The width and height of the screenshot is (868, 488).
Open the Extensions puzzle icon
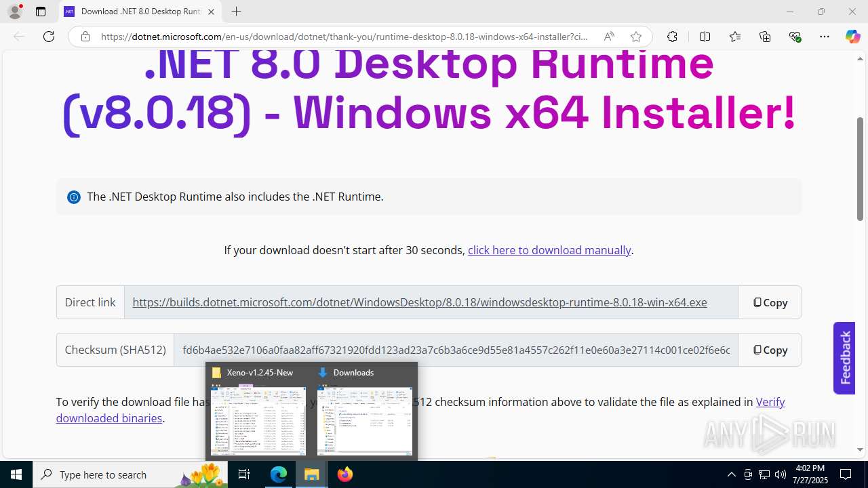pos(672,37)
